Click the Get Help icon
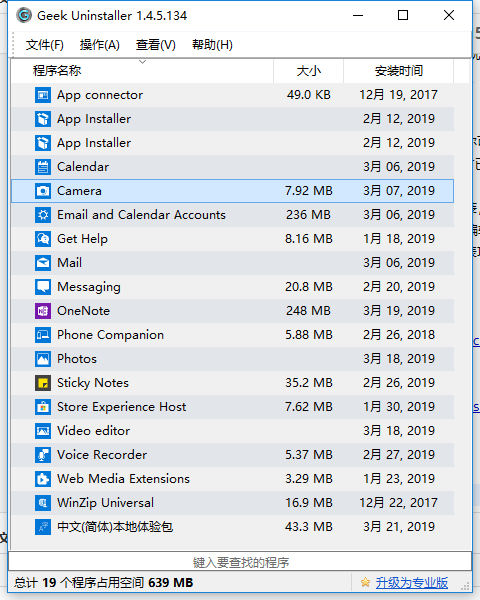 click(43, 239)
